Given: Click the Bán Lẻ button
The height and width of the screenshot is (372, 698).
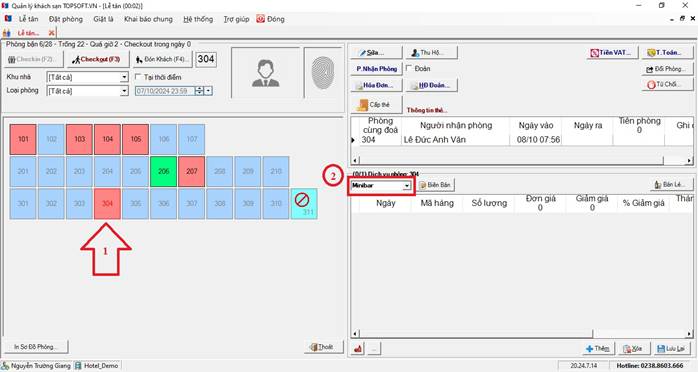Looking at the screenshot, I should click(x=671, y=185).
